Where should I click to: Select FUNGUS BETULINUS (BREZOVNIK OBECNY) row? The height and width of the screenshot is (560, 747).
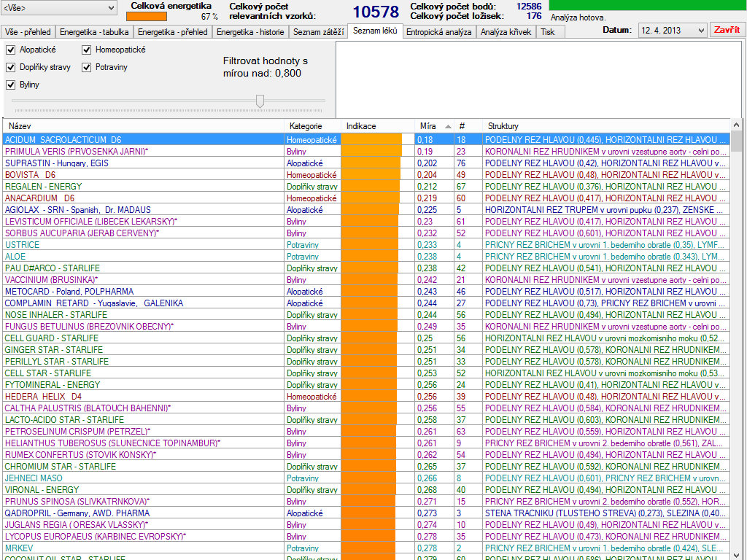tap(366, 327)
